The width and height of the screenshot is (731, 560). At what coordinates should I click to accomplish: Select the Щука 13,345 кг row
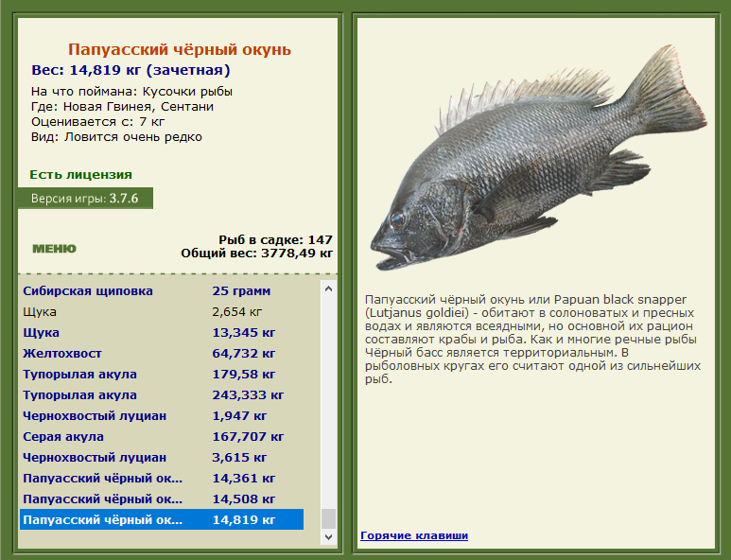pos(162,332)
